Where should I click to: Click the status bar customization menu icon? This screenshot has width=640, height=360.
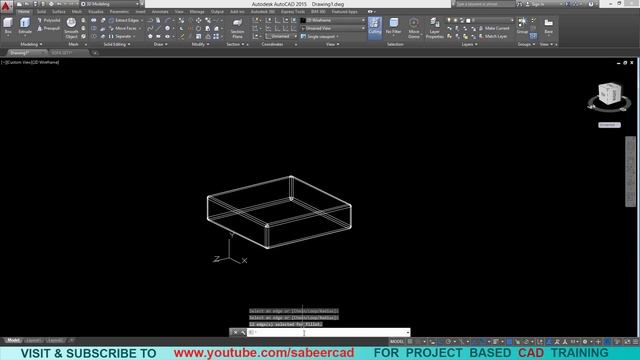636,342
